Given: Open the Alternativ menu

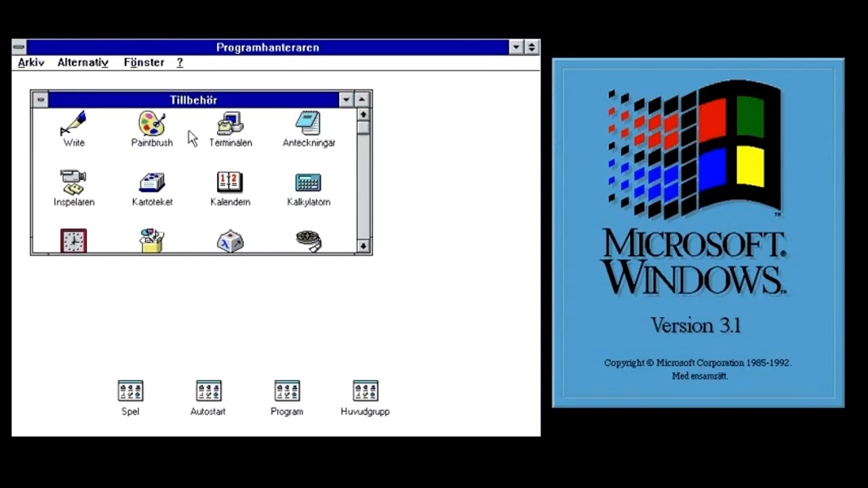Looking at the screenshot, I should click(x=83, y=62).
